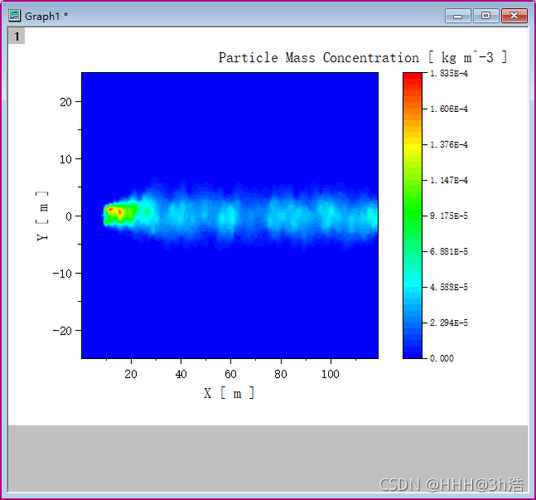Viewport: 536px width, 500px height.
Task: Select the X axis tick label 60
Action: [230, 374]
